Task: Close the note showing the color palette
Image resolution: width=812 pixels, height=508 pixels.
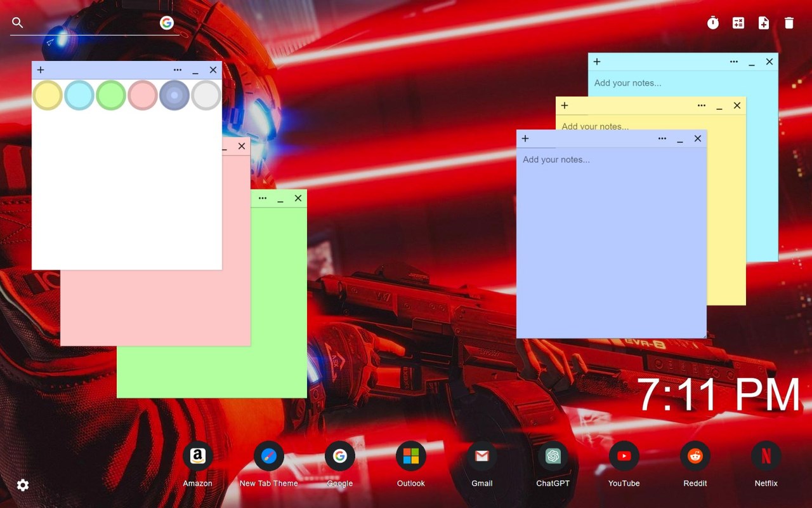Action: click(213, 70)
